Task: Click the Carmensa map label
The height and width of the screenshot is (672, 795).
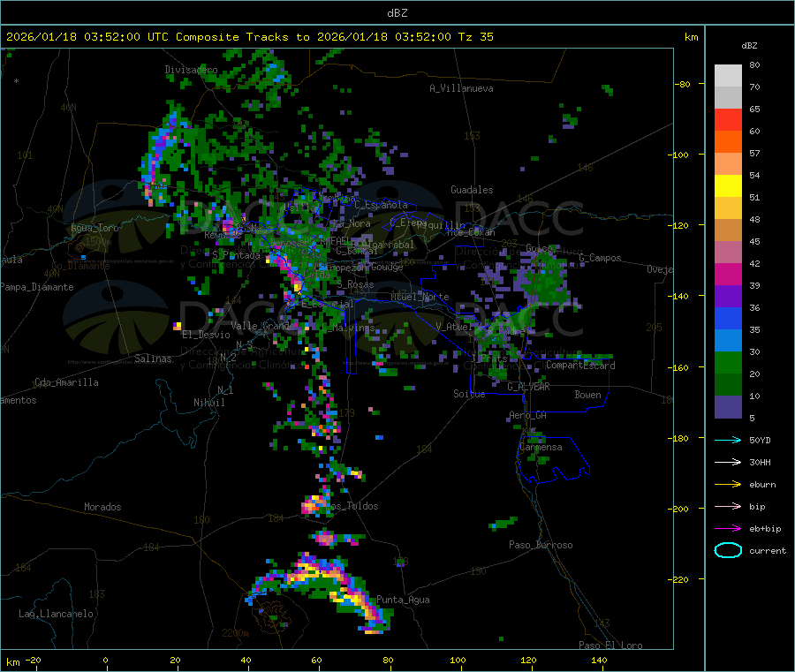Action: [x=541, y=448]
